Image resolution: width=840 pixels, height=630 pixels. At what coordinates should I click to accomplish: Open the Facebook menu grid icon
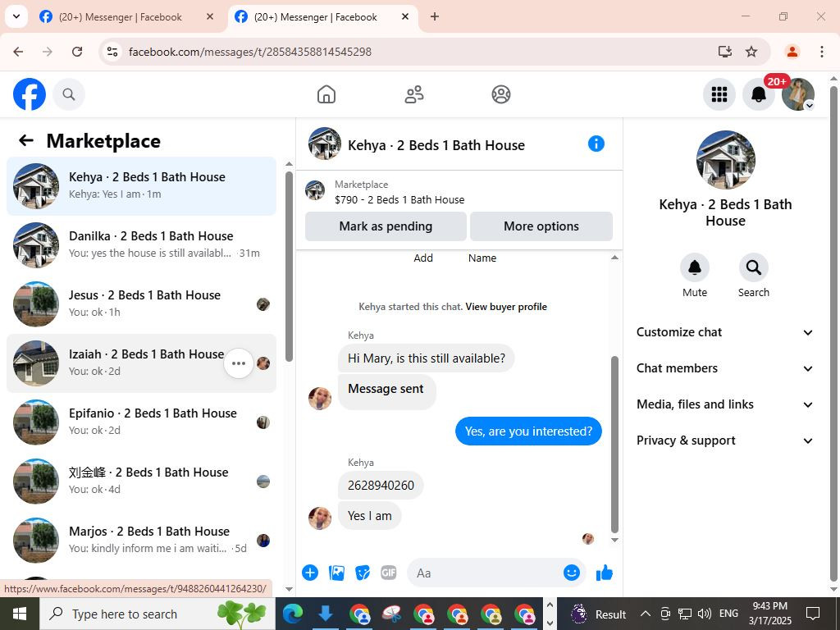[x=719, y=95]
